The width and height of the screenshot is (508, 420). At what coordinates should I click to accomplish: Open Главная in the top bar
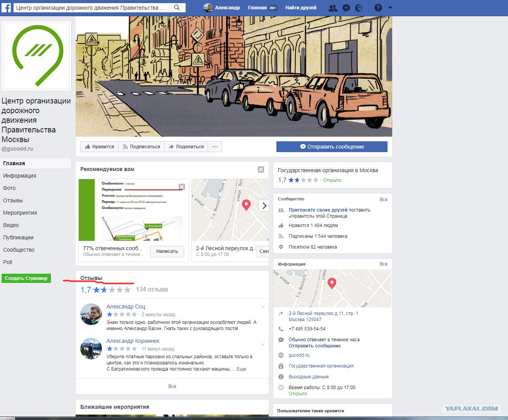pyautogui.click(x=257, y=8)
